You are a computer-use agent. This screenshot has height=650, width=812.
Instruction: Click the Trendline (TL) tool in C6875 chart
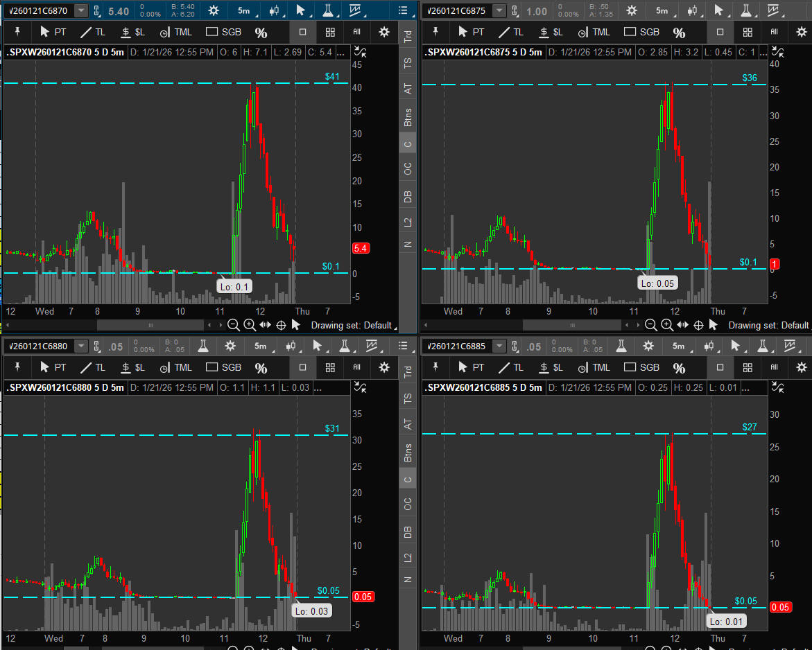pyautogui.click(x=512, y=32)
